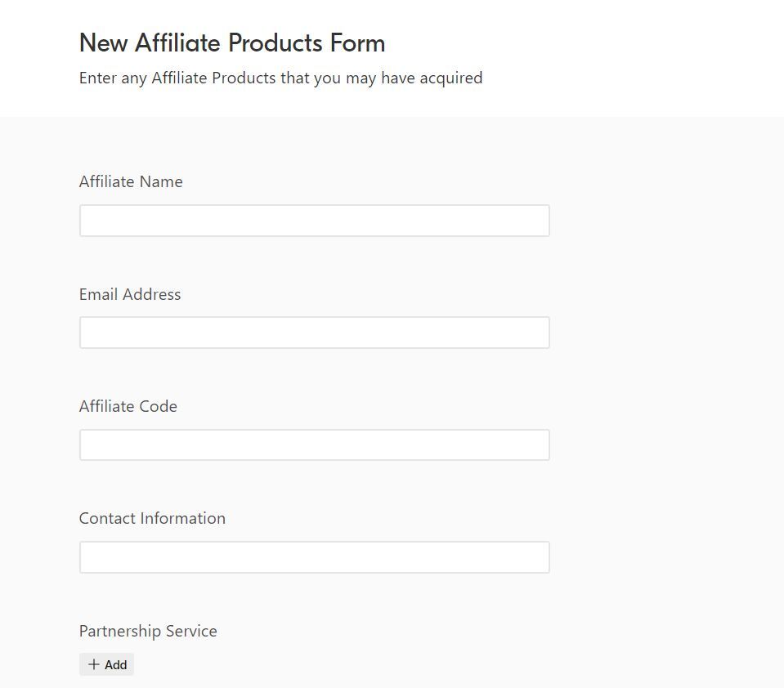Put cursor in box beneath Affiliate Code
The width and height of the screenshot is (784, 688).
(314, 445)
